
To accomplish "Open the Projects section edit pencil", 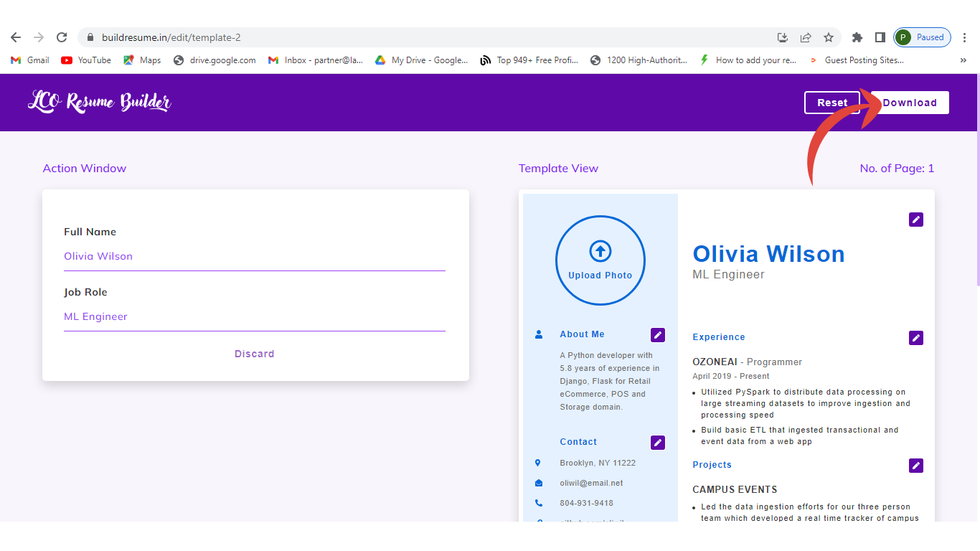I will [915, 466].
